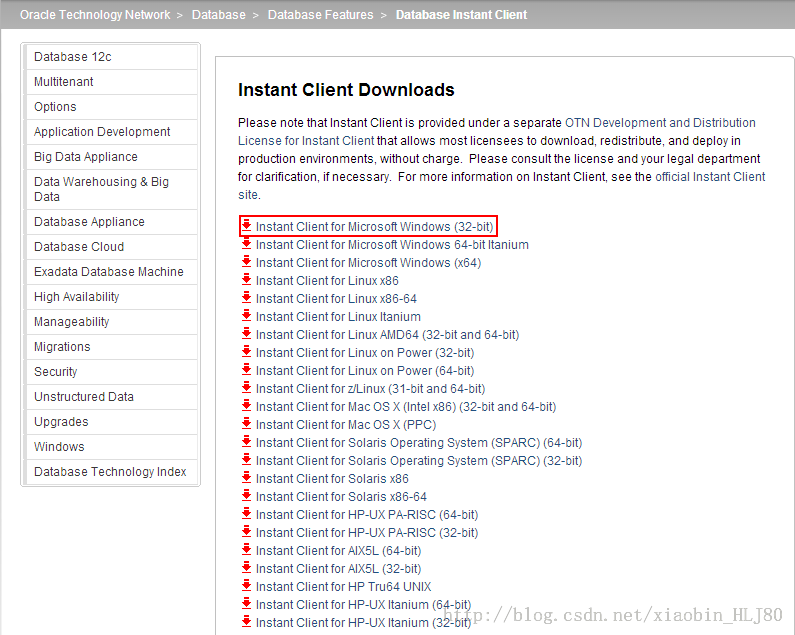Open the OTN Development and Distribution License link
Image resolution: width=795 pixels, height=635 pixels.
660,123
